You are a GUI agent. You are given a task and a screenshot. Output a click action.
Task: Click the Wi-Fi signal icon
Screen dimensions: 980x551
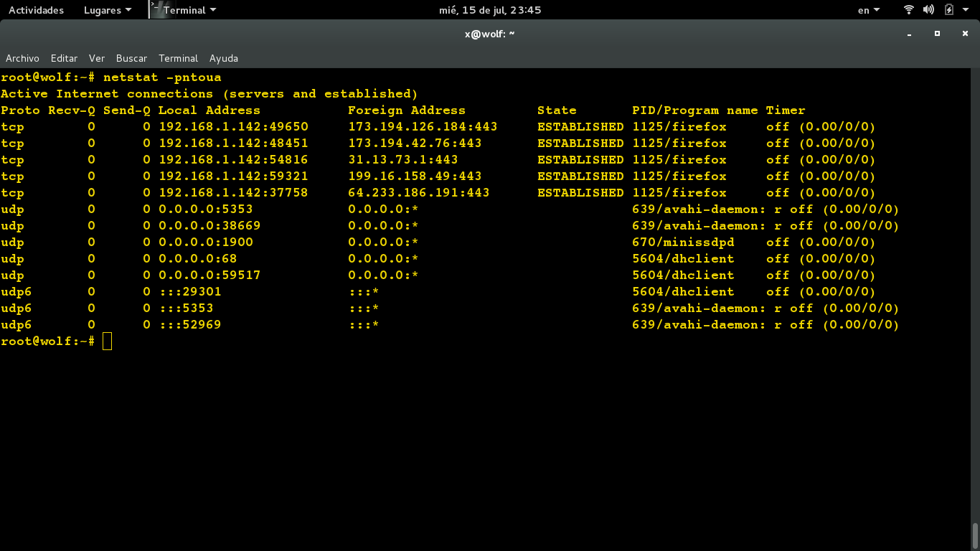[x=909, y=10]
